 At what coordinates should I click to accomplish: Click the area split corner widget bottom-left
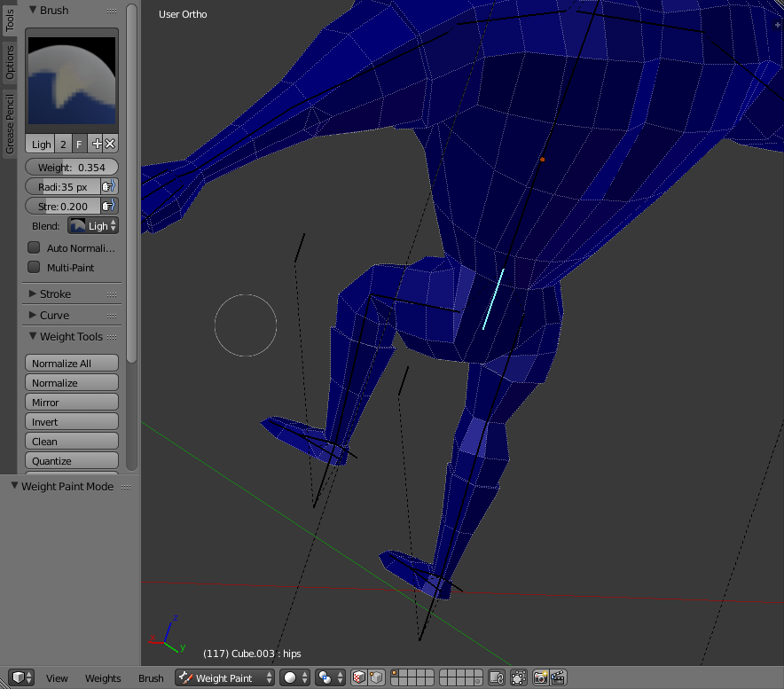tap(4, 684)
